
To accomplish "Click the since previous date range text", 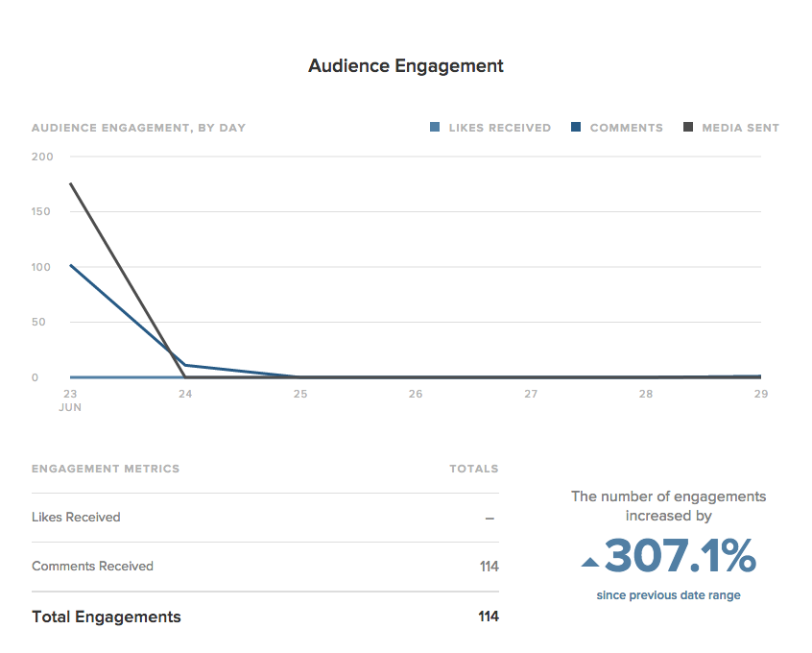I will (668, 594).
